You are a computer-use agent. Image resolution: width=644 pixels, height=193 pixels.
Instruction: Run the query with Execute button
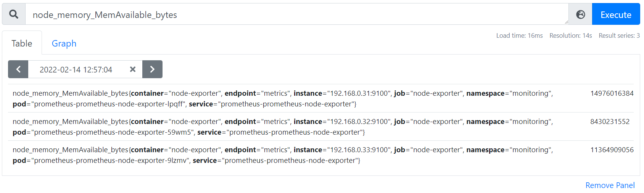click(616, 14)
